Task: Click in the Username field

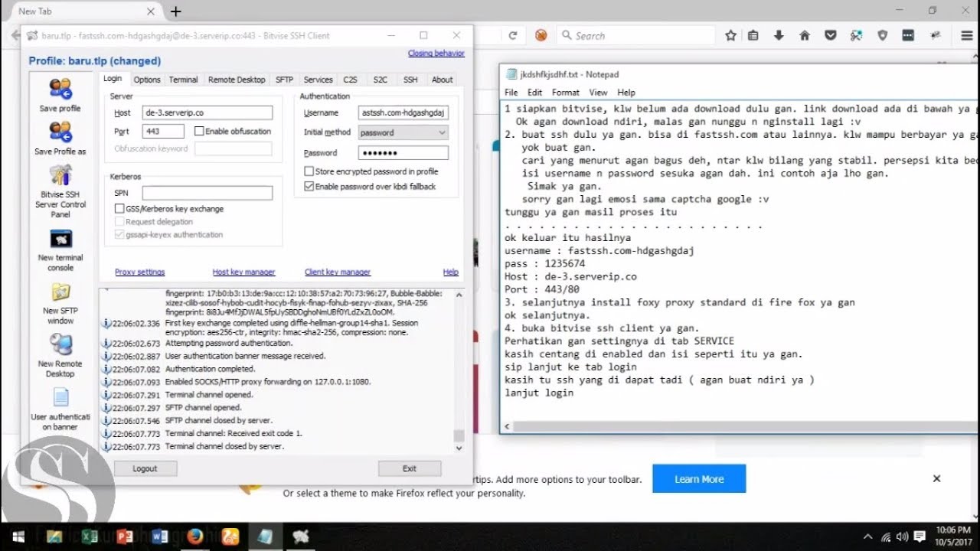Action: tap(403, 112)
